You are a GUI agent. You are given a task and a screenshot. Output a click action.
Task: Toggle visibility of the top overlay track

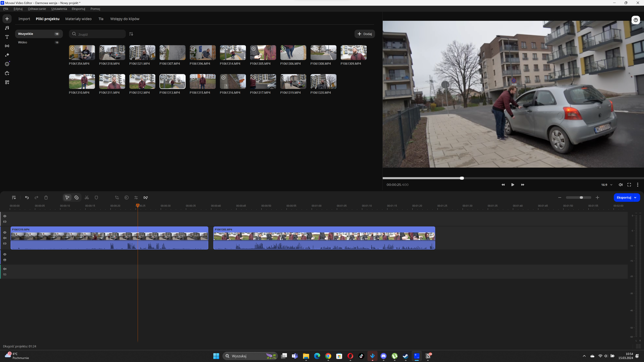pos(5,216)
